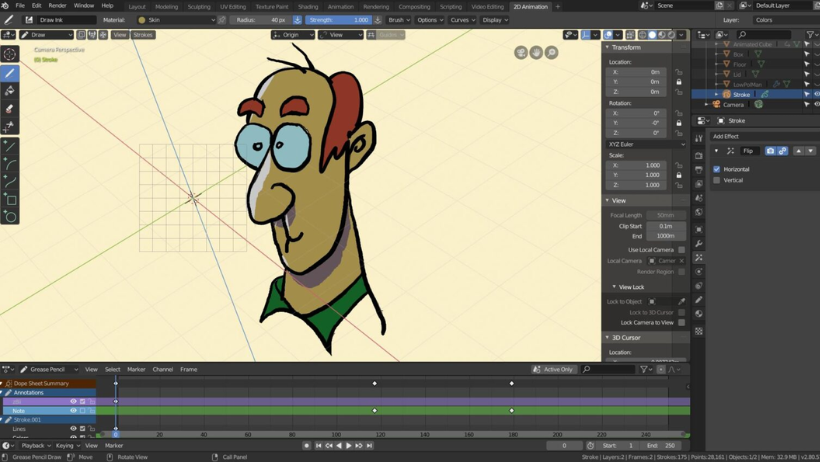The image size is (820, 462).
Task: Select the Line primitive tool
Action: click(9, 147)
